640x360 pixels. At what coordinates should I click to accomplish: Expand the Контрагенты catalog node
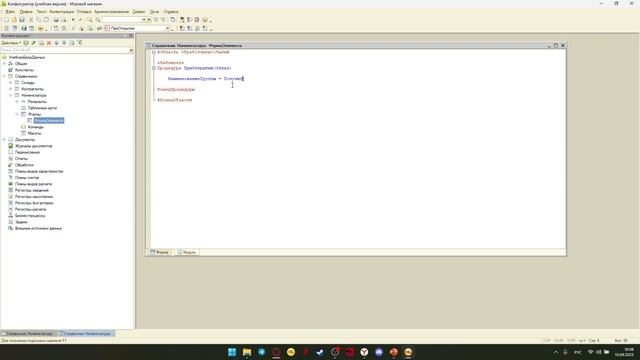11,89
